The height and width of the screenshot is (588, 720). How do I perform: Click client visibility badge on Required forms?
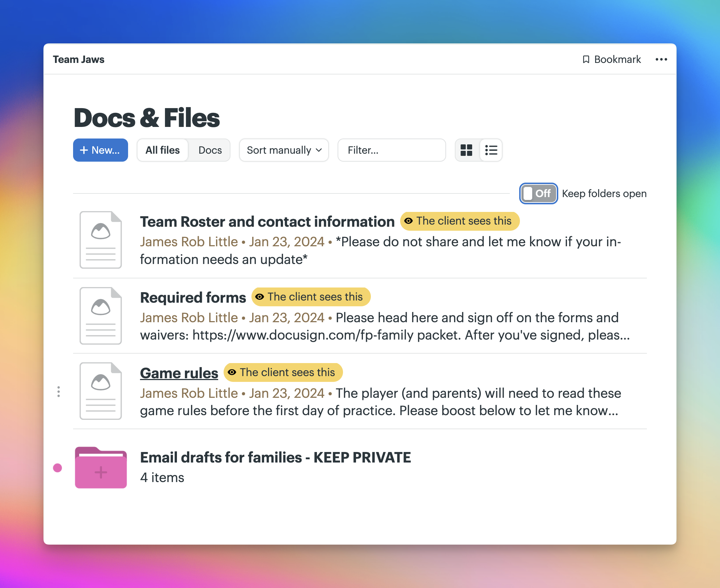(311, 297)
